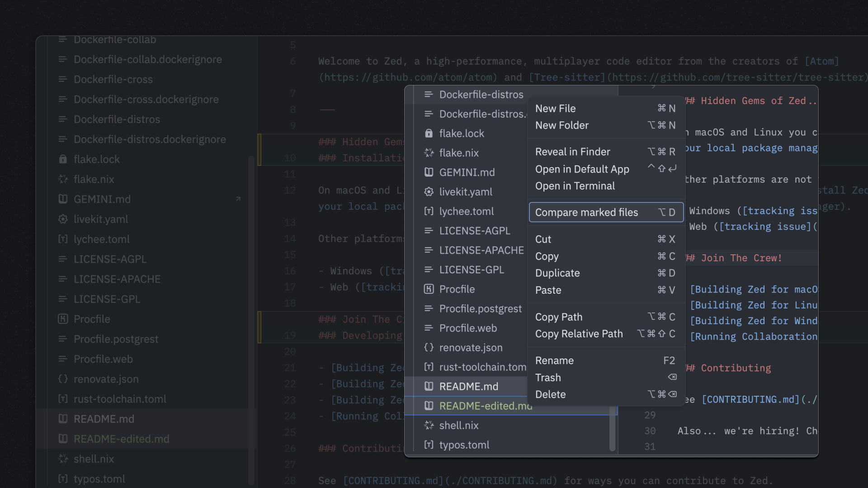Choose Compare marked files from the context menu
Screen dimensions: 868x488
(x=586, y=212)
